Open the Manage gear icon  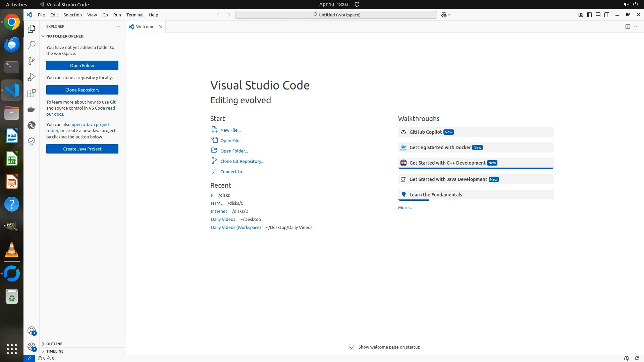32,347
